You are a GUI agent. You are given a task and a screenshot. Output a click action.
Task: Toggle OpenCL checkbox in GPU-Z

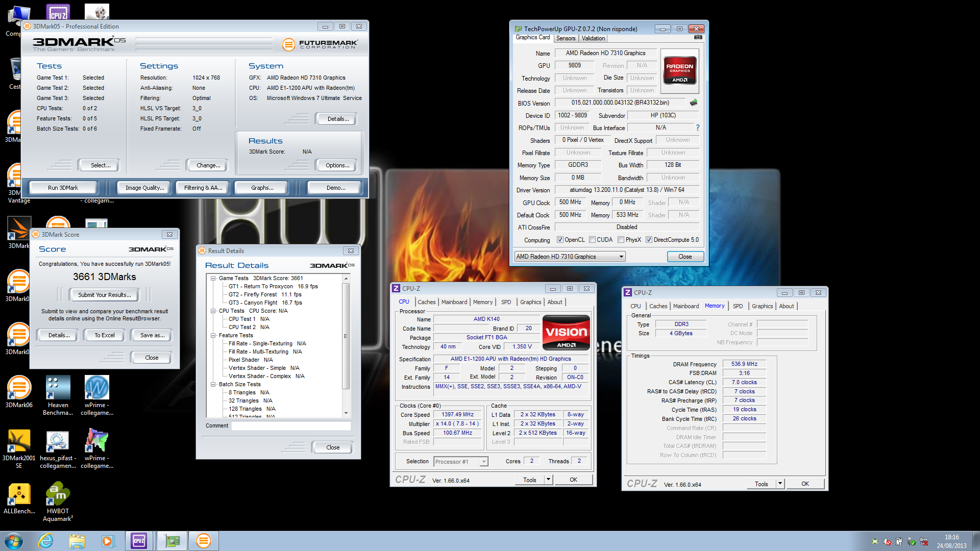pos(560,240)
